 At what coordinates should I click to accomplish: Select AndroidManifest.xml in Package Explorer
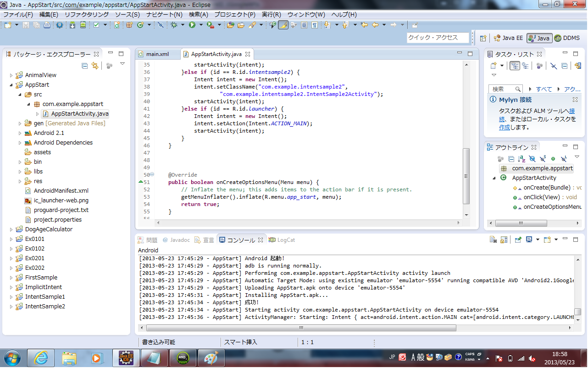point(61,191)
